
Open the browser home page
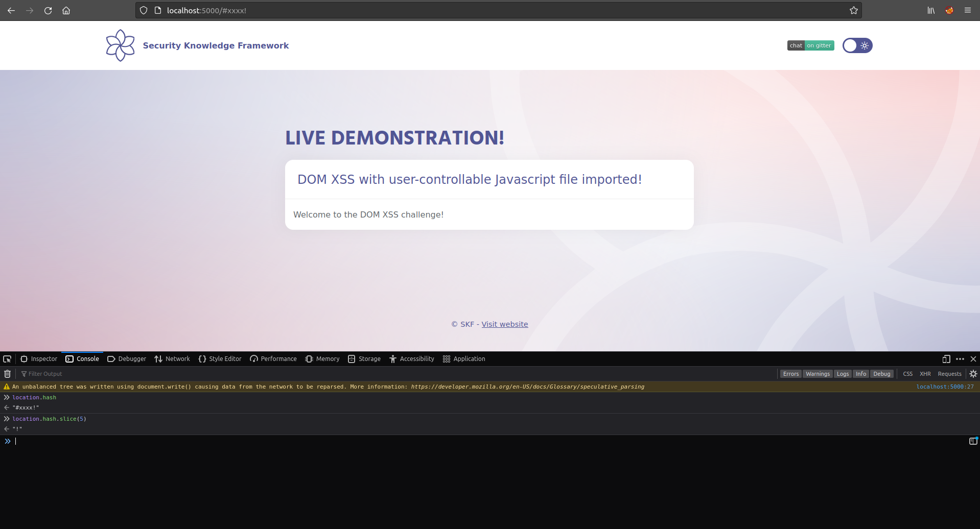tap(66, 10)
